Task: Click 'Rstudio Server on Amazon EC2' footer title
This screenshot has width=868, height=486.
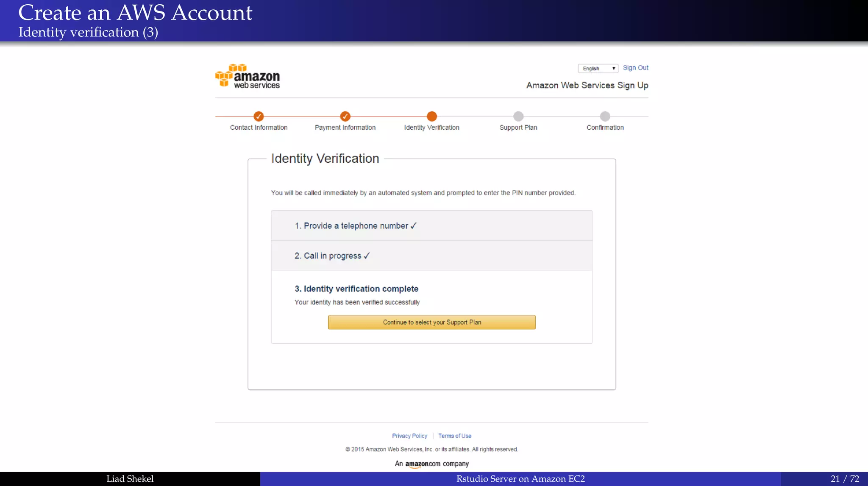Action: 520,479
